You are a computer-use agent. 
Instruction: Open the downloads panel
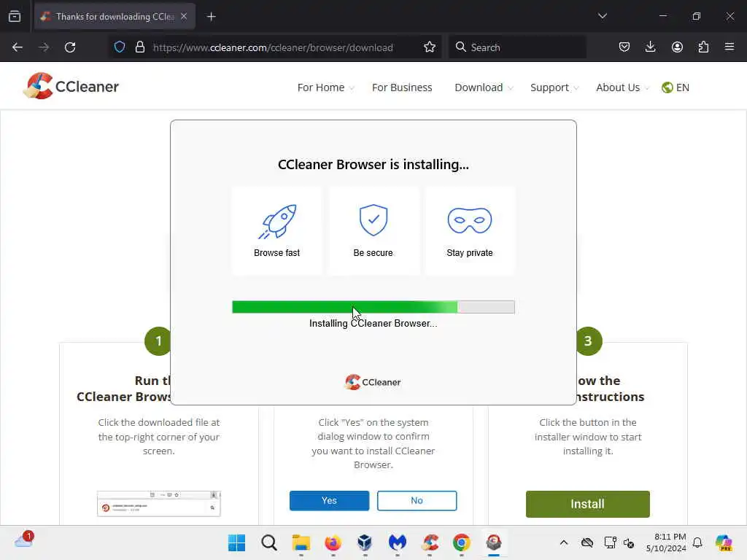650,47
